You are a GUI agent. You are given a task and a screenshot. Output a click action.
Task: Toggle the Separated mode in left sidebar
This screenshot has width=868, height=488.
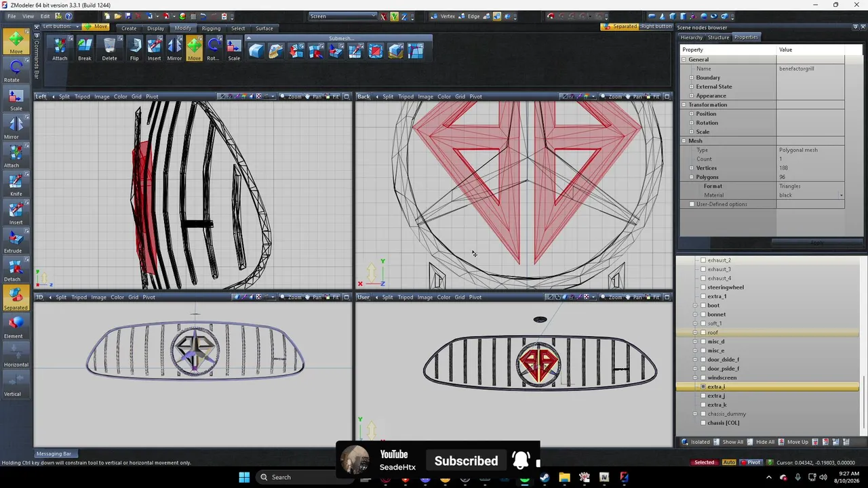[16, 298]
